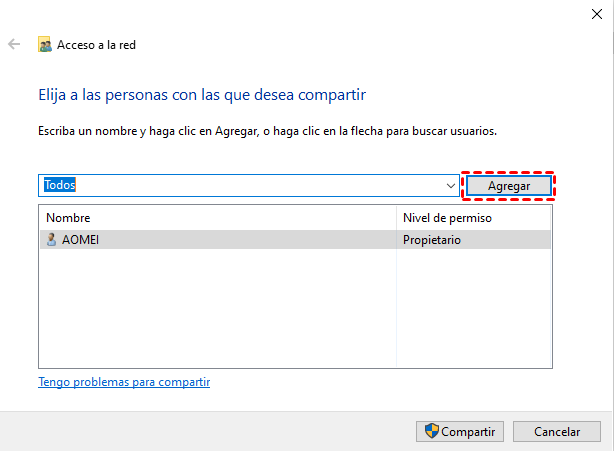This screenshot has width=614, height=451.
Task: Click the divider between the Nombre and Nivel columns
Action: 397,218
